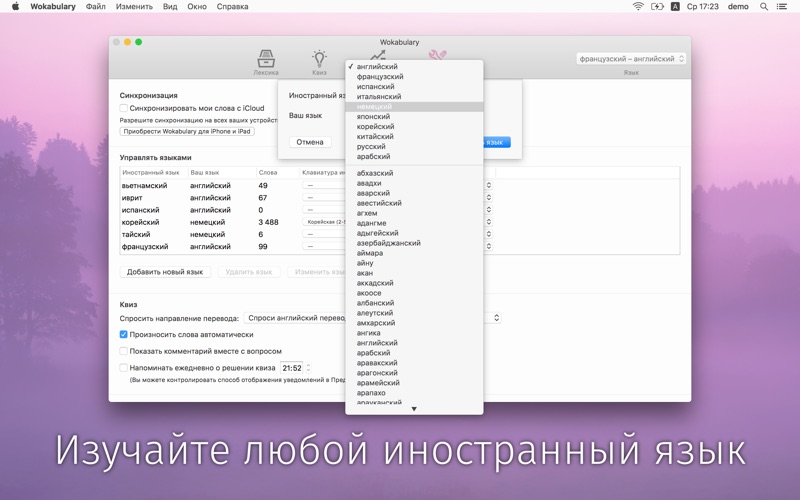Open the Wokabulary app menu
Screen dimensions: 800x500
click(53, 7)
